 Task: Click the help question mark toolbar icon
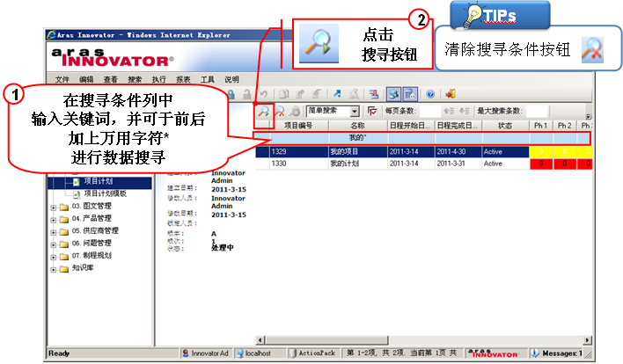pyautogui.click(x=430, y=93)
